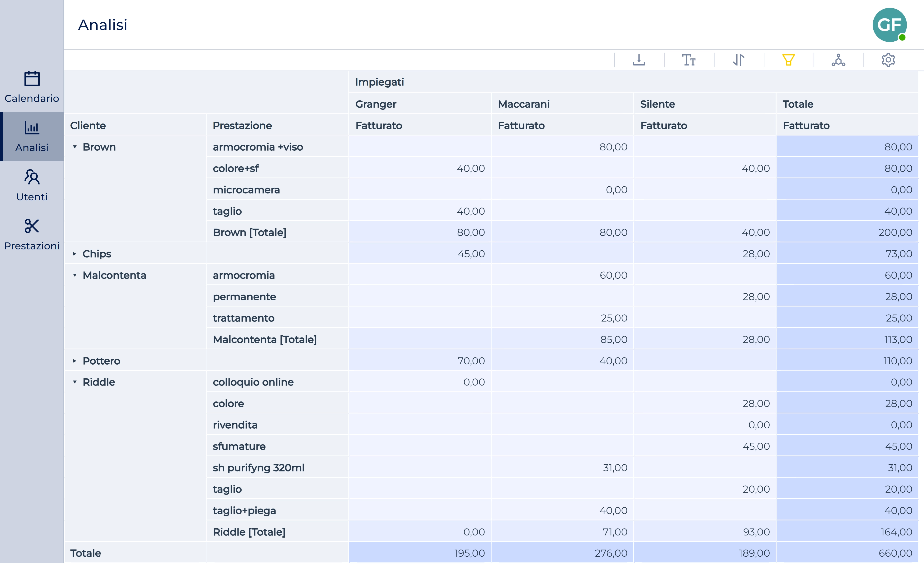Open Calendario from the sidebar
The height and width of the screenshot is (564, 924).
[32, 87]
